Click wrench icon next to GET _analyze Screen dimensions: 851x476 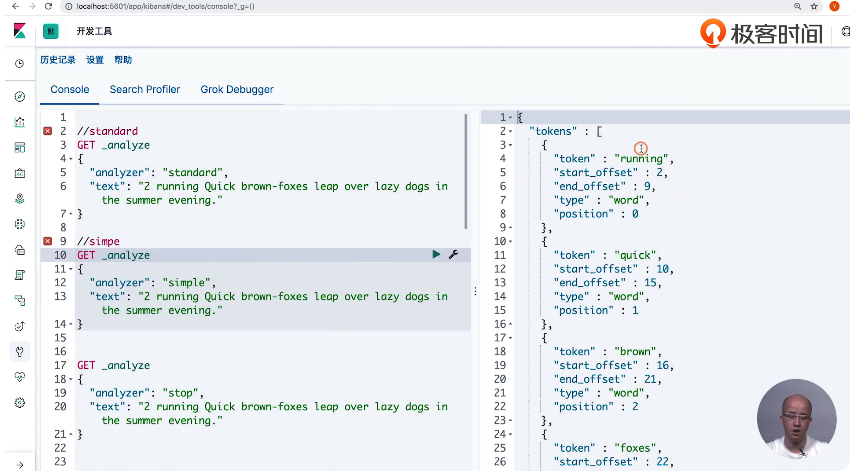pyautogui.click(x=453, y=255)
